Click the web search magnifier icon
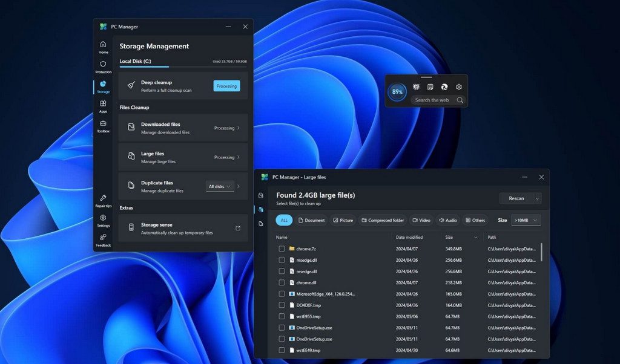 460,100
